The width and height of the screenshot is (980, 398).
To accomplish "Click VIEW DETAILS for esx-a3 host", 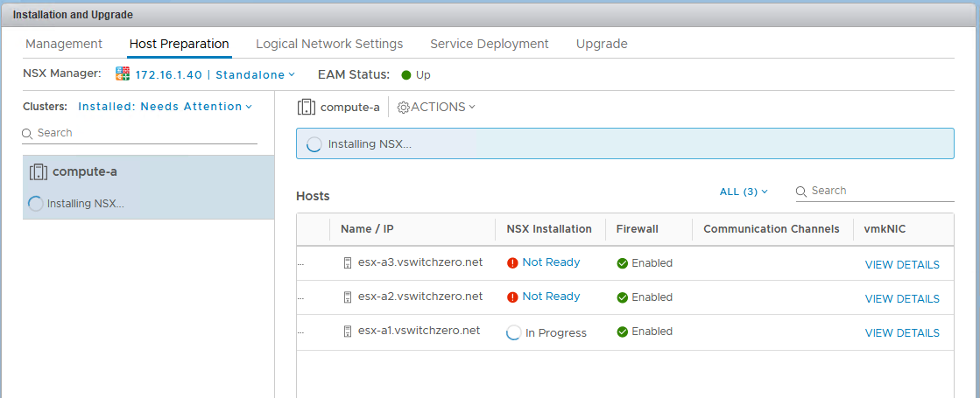I will point(901,265).
